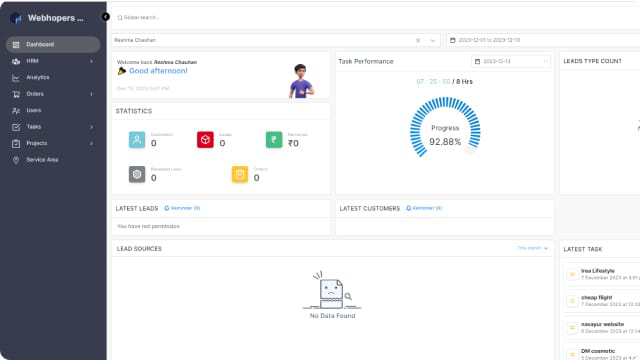Click the icon beside DM cosmetic task
The image size is (640, 360).
tap(572, 355)
